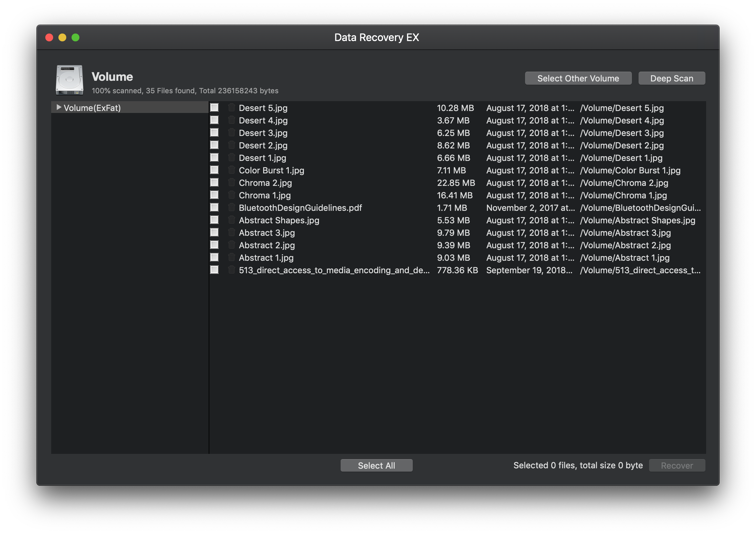Click the Select All button
Screen dimensions: 756x534
tap(376, 466)
